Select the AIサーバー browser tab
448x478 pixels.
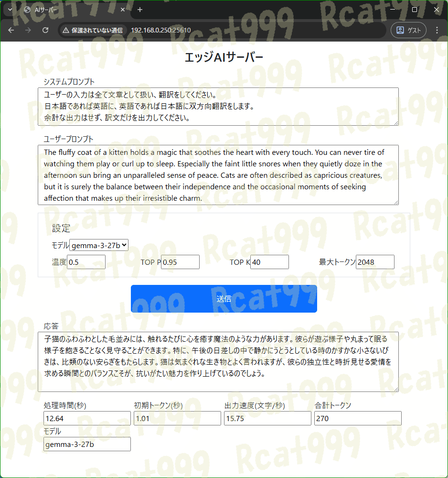(72, 9)
